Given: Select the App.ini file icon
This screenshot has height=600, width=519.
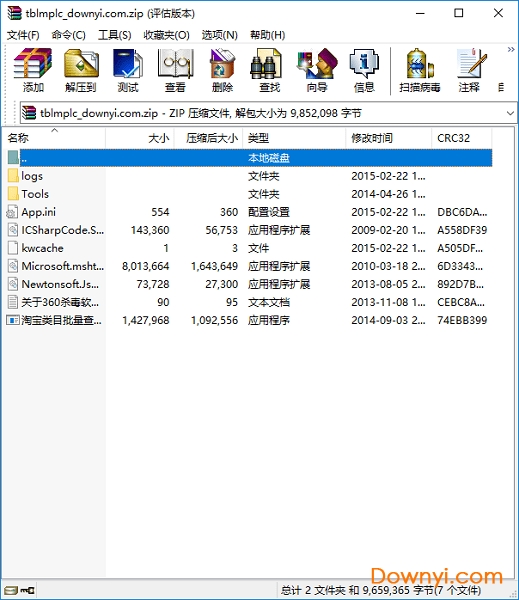Looking at the screenshot, I should coord(13,212).
